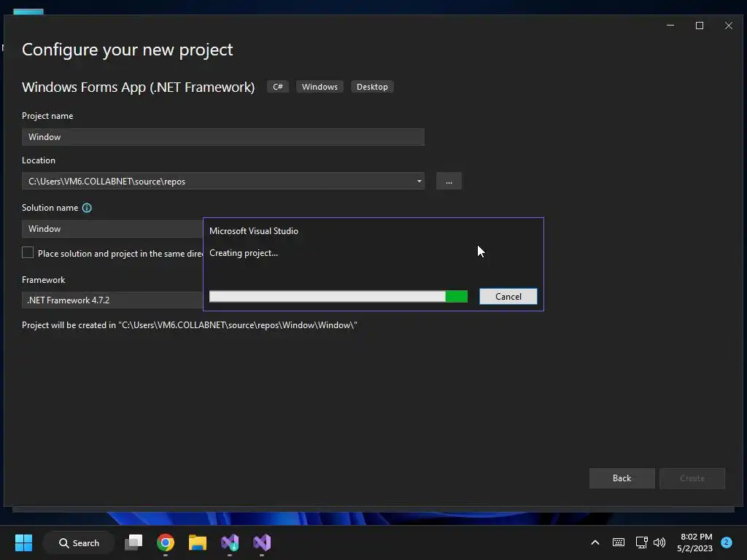Viewport: 747px width, 560px height.
Task: Open the volume tray icon
Action: click(659, 542)
